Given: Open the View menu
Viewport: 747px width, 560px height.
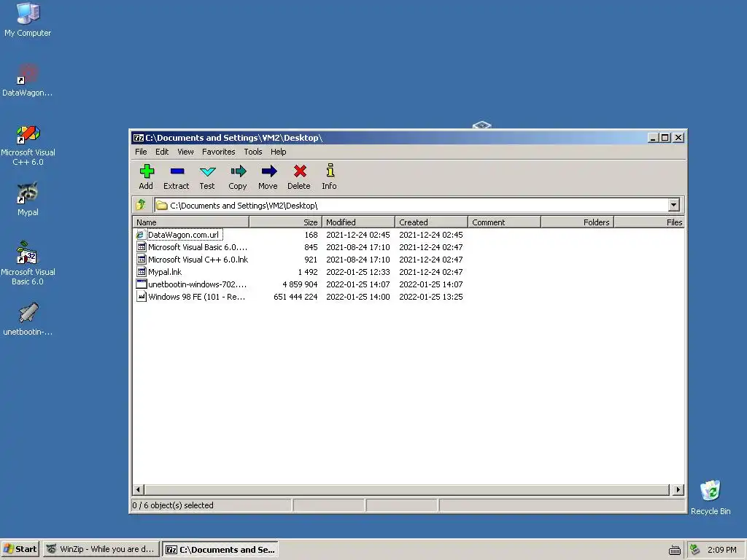Looking at the screenshot, I should point(185,152).
